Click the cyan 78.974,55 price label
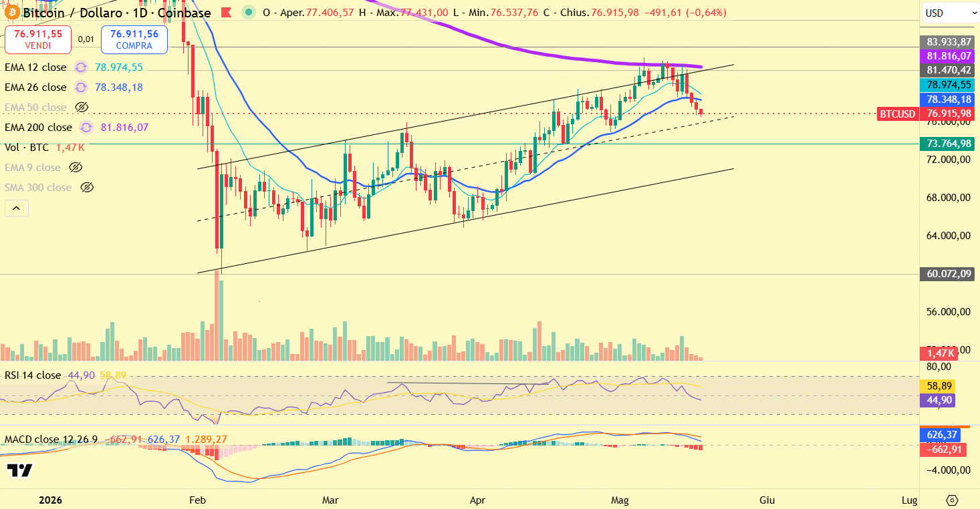The width and height of the screenshot is (980, 509). (949, 85)
